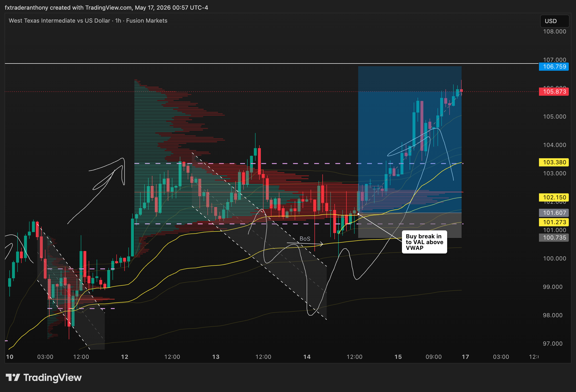
Task: Click the 108.000 price axis value
Action: pyautogui.click(x=554, y=32)
